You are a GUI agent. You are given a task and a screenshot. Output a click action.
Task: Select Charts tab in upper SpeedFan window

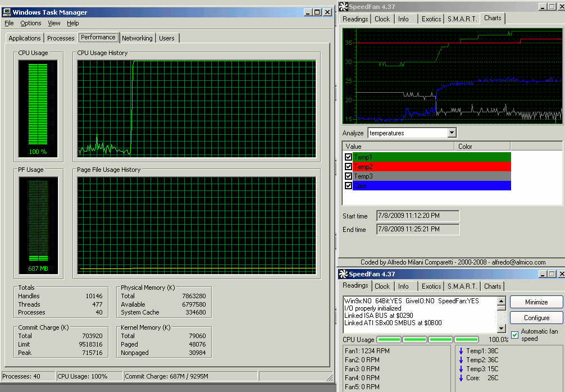point(493,18)
